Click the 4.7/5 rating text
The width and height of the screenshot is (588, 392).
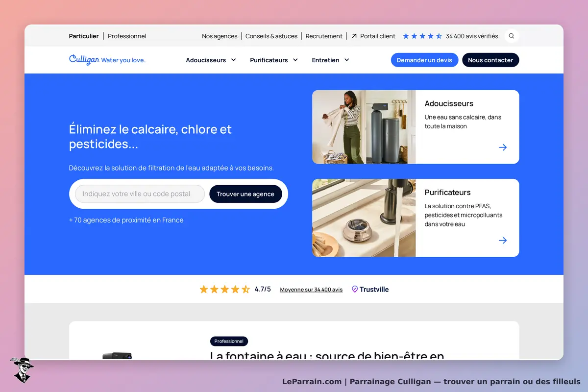tap(263, 289)
